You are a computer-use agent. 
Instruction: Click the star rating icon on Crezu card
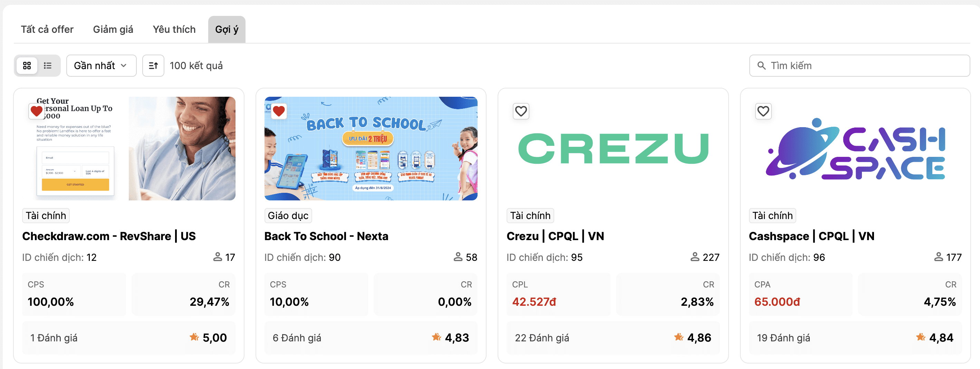click(679, 337)
